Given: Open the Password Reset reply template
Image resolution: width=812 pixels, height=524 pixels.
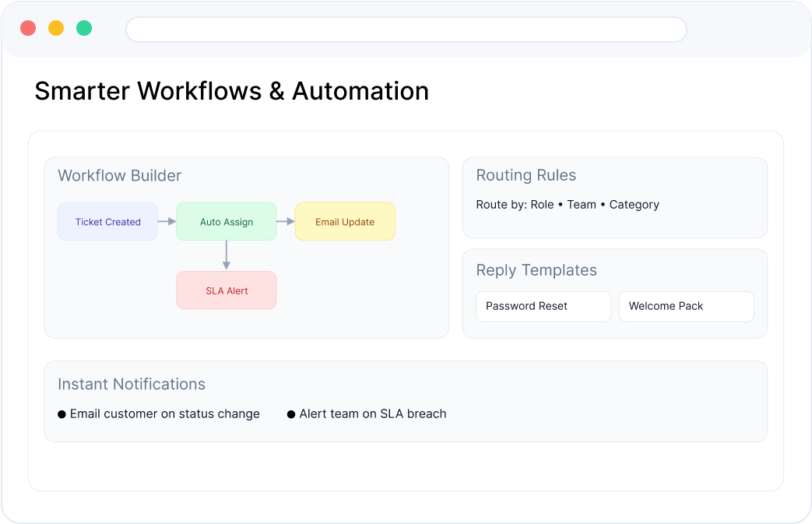Looking at the screenshot, I should (543, 306).
